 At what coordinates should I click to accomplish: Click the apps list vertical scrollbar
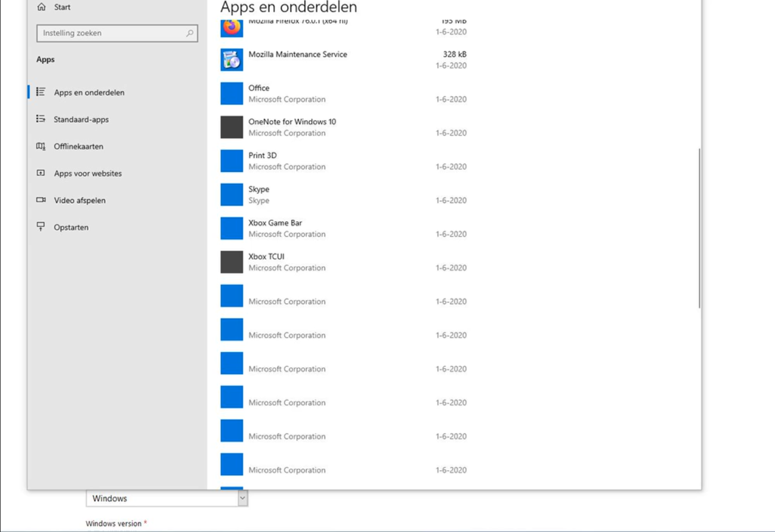(700, 228)
